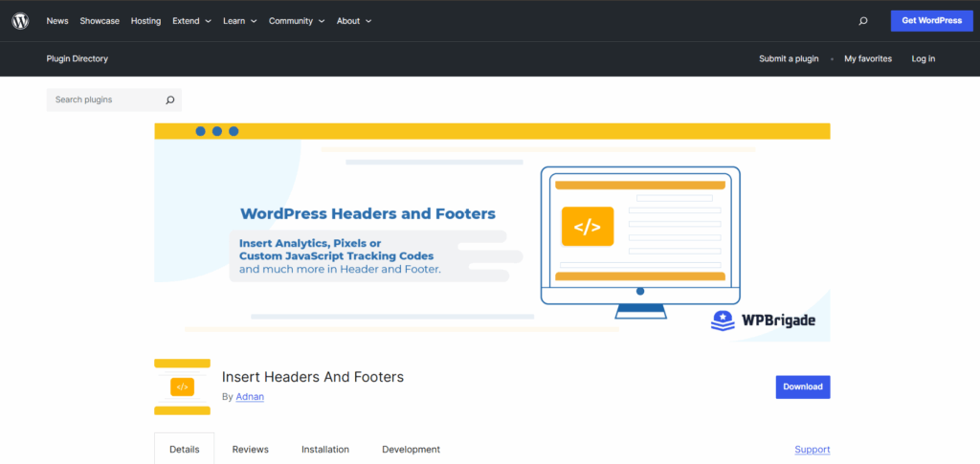This screenshot has height=464, width=980.
Task: Expand the About menu
Action: pyautogui.click(x=354, y=21)
